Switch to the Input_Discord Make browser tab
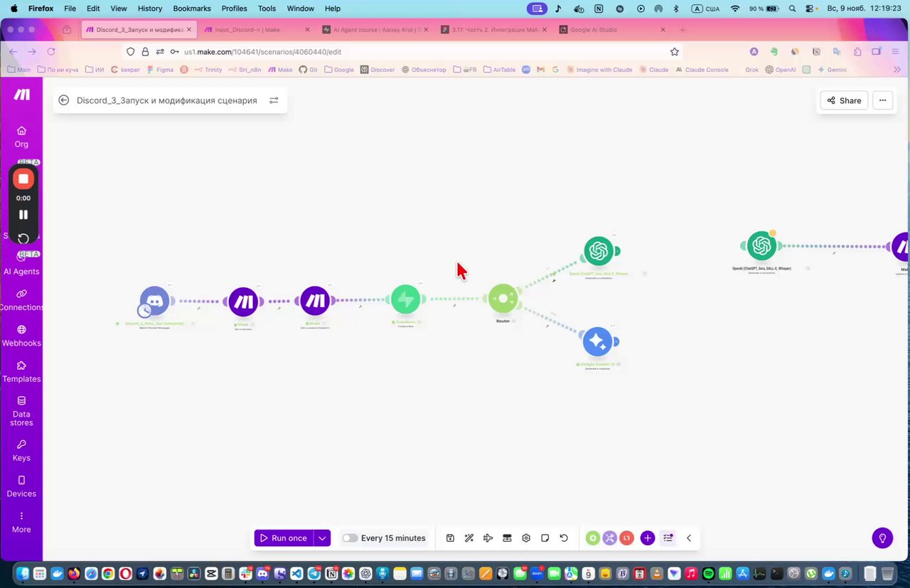 pos(257,30)
